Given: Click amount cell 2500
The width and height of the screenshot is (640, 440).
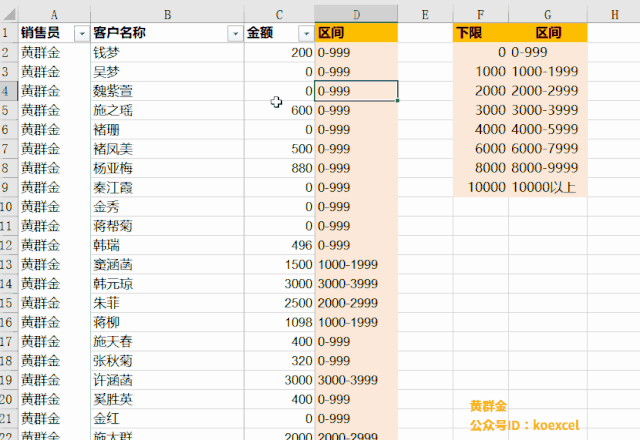Looking at the screenshot, I should tap(280, 303).
